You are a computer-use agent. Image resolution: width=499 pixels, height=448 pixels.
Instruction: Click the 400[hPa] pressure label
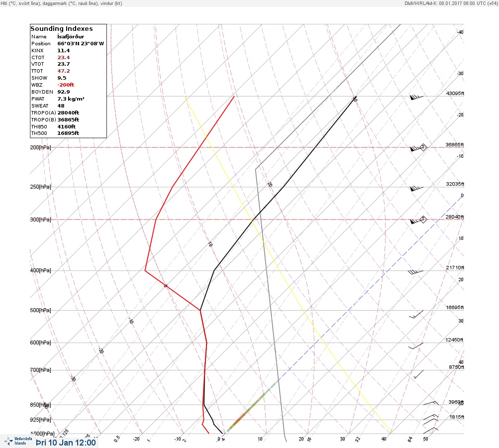pos(40,270)
